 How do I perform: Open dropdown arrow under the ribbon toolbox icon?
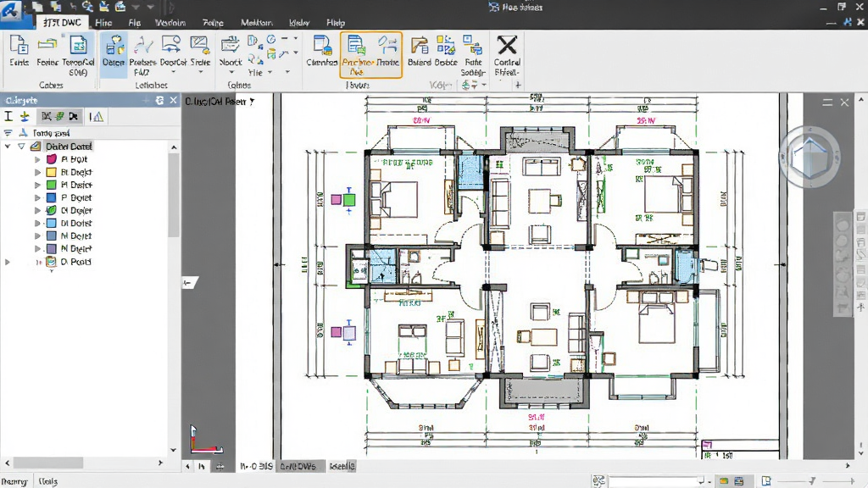232,73
